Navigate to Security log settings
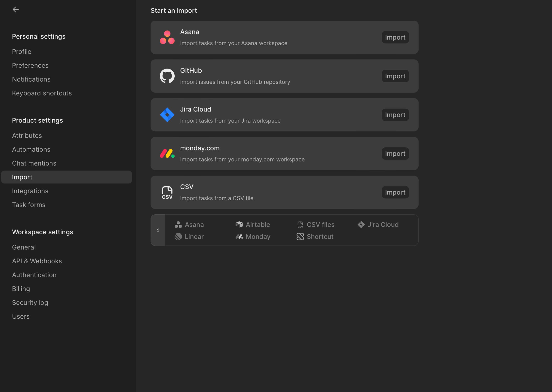552x392 pixels. [30, 302]
